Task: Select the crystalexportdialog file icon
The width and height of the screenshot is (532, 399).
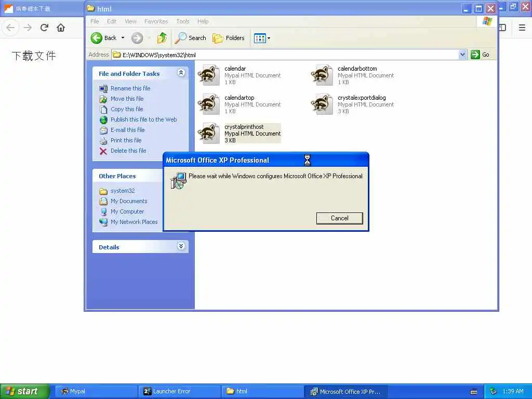Action: coord(322,104)
